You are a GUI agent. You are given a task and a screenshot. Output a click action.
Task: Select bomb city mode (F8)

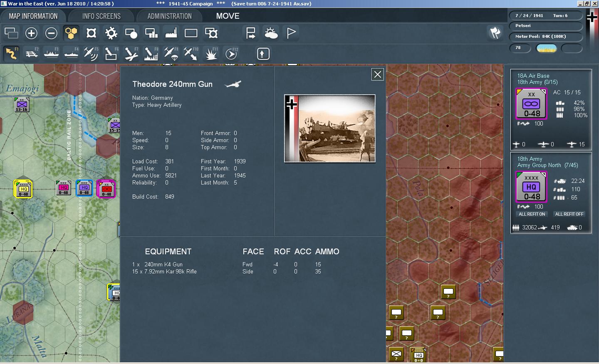click(151, 54)
